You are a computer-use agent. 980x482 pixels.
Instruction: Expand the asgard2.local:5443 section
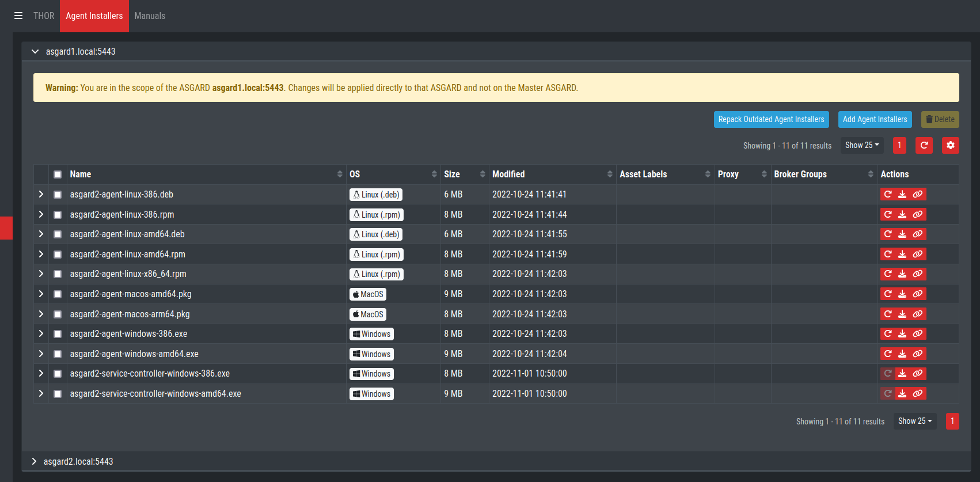(34, 462)
